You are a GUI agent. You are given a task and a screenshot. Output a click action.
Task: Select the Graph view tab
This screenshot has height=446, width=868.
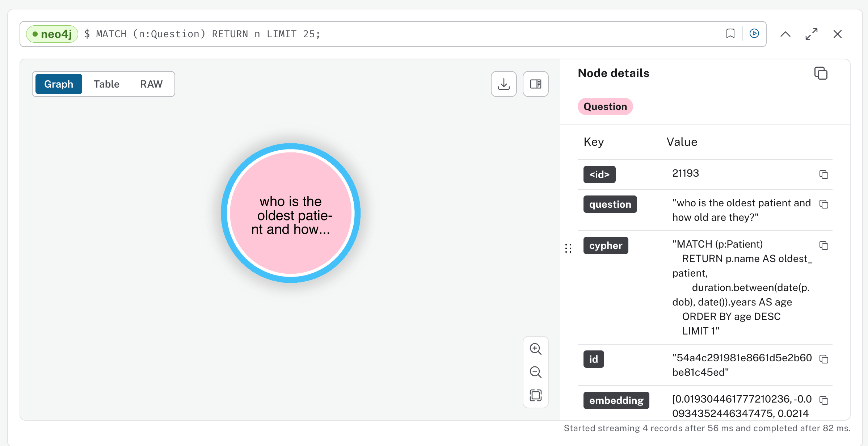coord(59,84)
